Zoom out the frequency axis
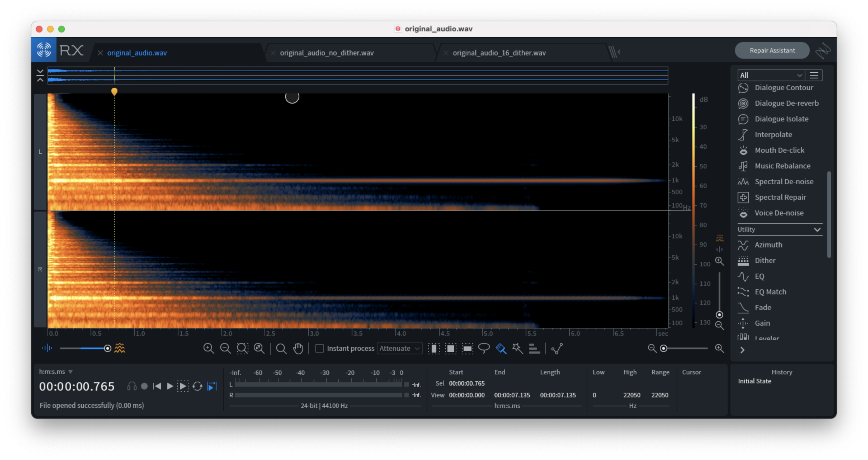This screenshot has height=460, width=868. [720, 326]
